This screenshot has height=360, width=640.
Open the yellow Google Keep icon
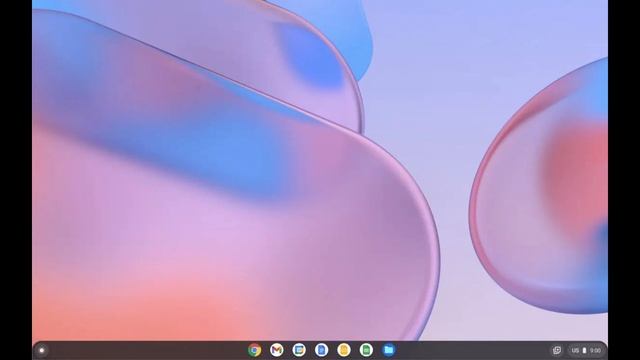(x=344, y=350)
